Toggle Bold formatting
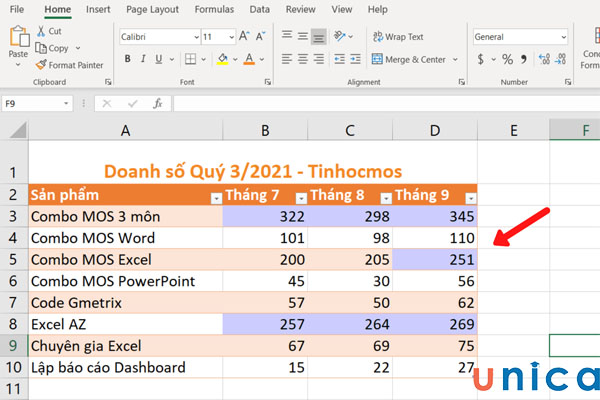Viewport: 600px width, 400px height. (126, 59)
